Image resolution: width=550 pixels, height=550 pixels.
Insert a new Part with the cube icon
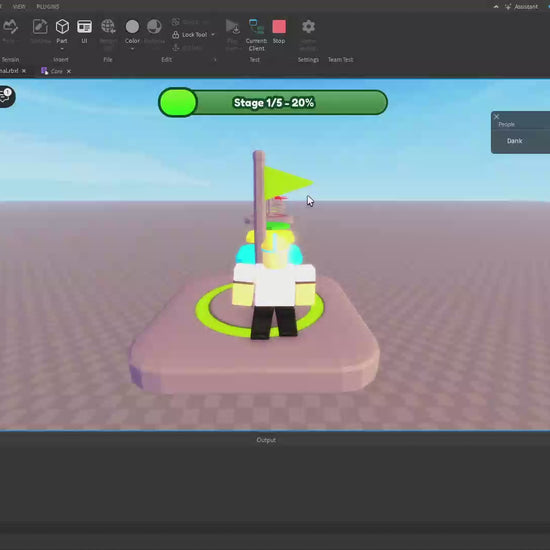pos(62,27)
